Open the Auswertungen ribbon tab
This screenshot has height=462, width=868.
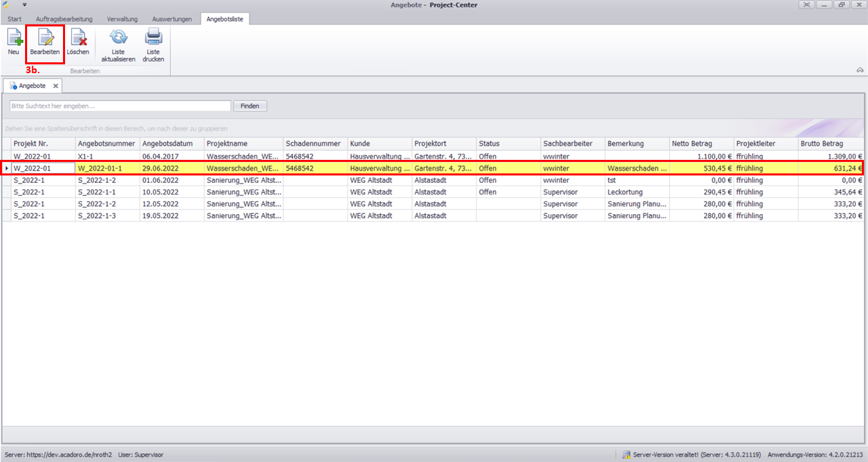coord(172,19)
